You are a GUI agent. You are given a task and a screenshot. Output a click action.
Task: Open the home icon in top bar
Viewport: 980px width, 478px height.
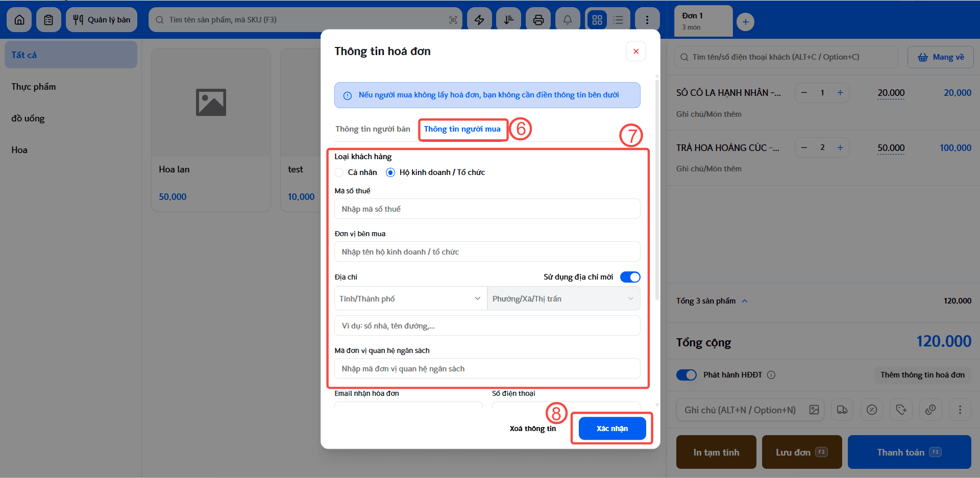coord(19,20)
